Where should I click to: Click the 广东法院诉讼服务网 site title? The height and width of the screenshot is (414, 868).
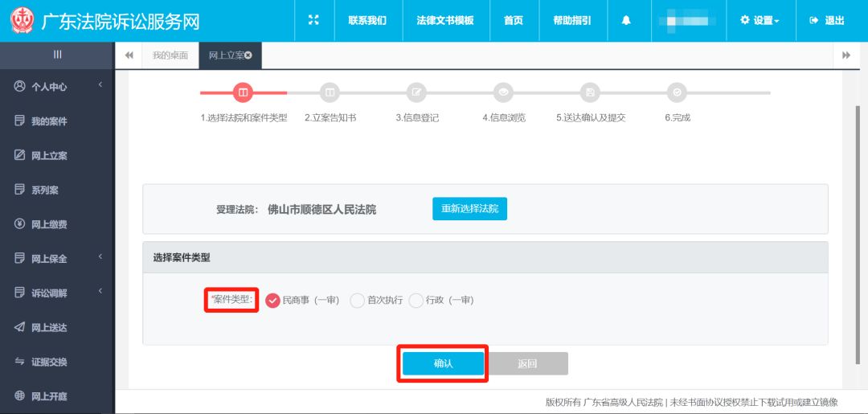[x=120, y=21]
